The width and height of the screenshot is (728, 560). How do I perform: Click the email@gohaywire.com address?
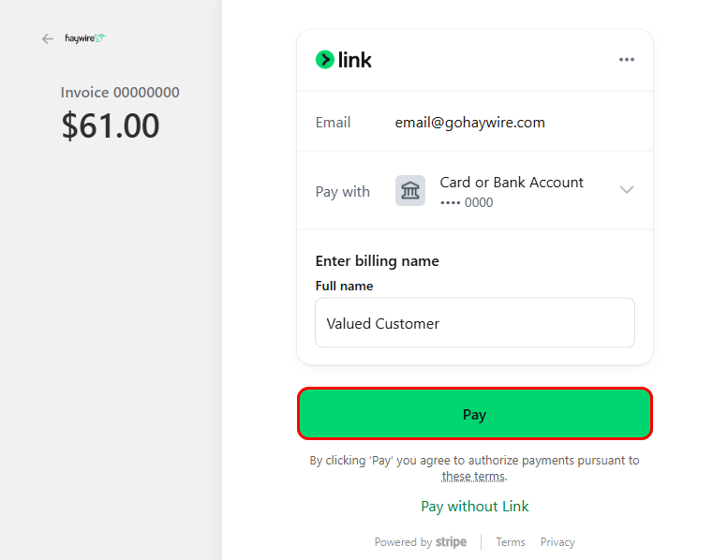click(x=469, y=123)
